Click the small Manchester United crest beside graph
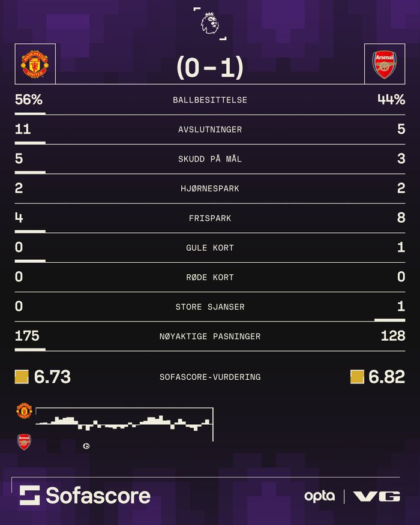The height and width of the screenshot is (525, 420). tap(24, 411)
